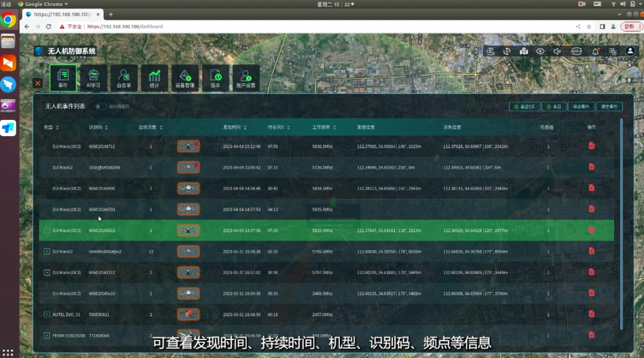This screenshot has width=644, height=358.
Task: Toggle the 按时间展开 switch
Action: 101,107
